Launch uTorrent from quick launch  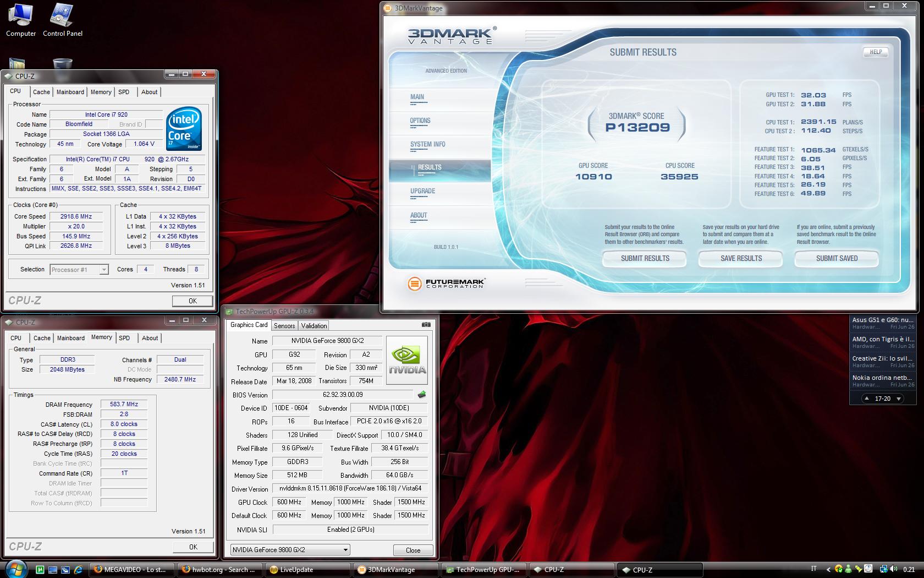point(40,570)
